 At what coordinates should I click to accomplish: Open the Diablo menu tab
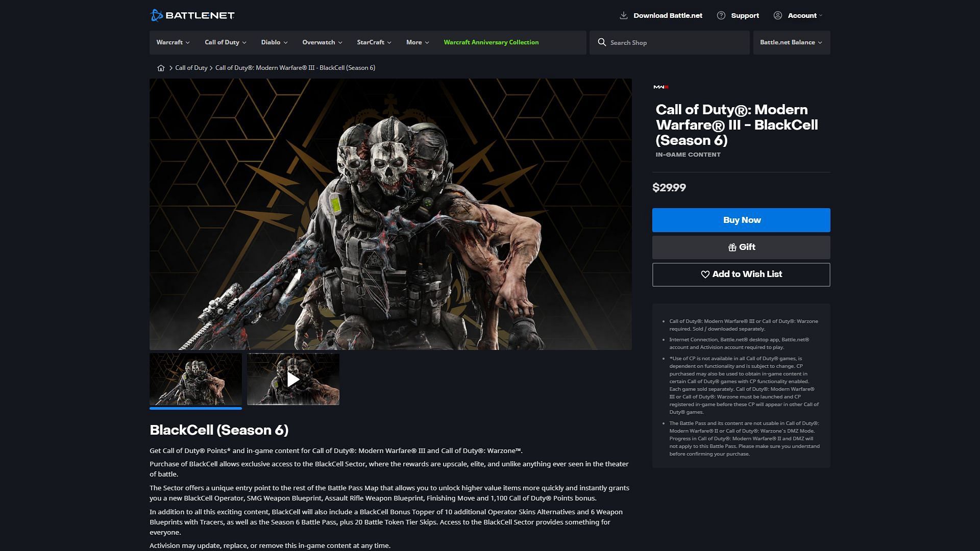[x=273, y=42]
